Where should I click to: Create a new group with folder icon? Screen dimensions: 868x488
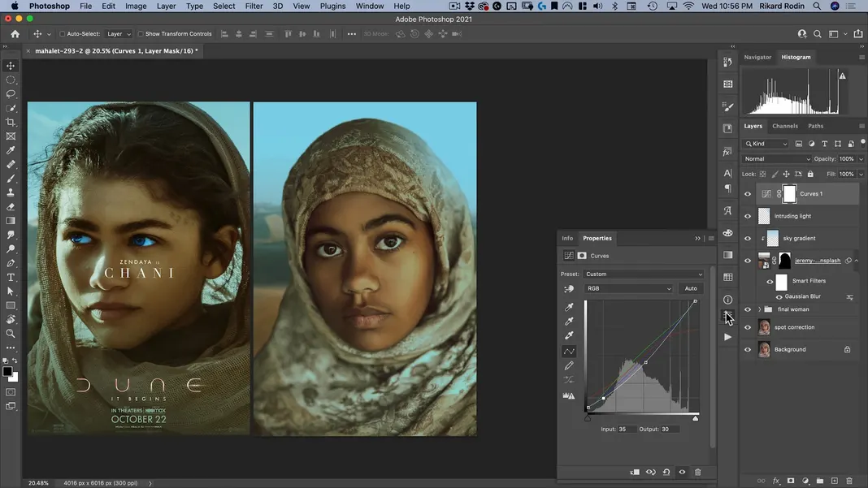click(x=820, y=481)
